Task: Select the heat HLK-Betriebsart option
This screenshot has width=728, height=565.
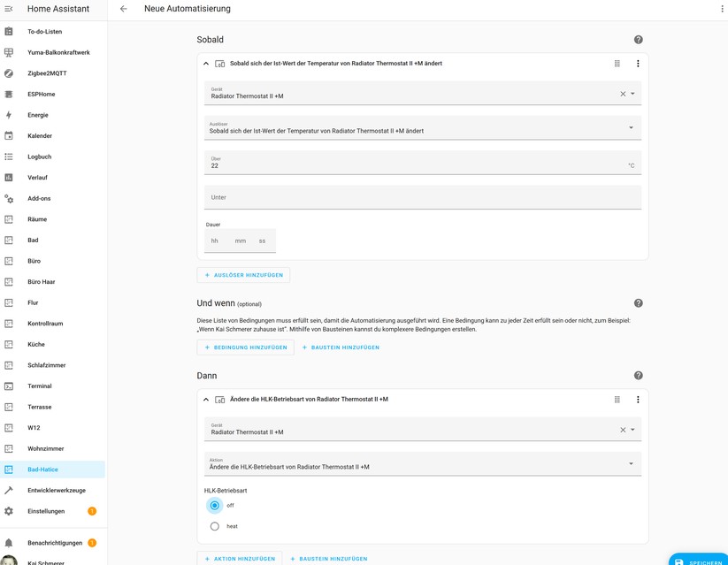Action: click(x=213, y=525)
